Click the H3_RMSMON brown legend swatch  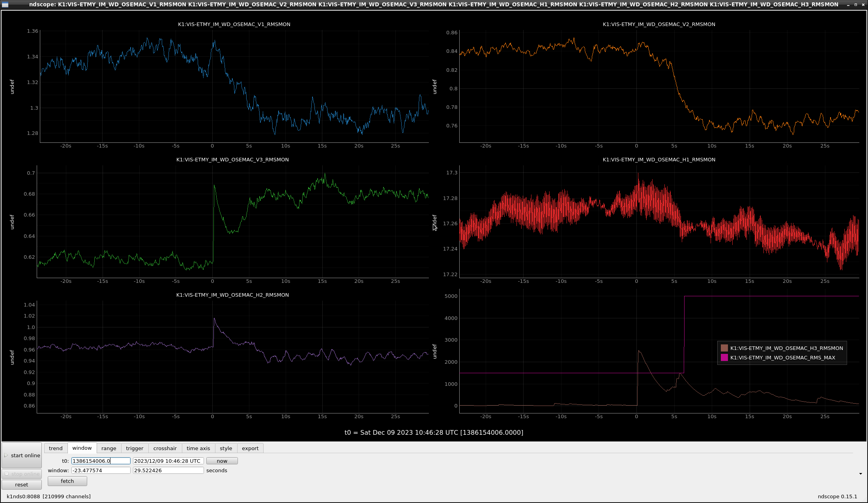point(724,348)
